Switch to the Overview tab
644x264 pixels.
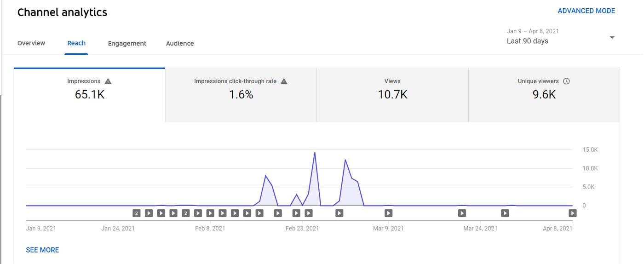coord(31,43)
